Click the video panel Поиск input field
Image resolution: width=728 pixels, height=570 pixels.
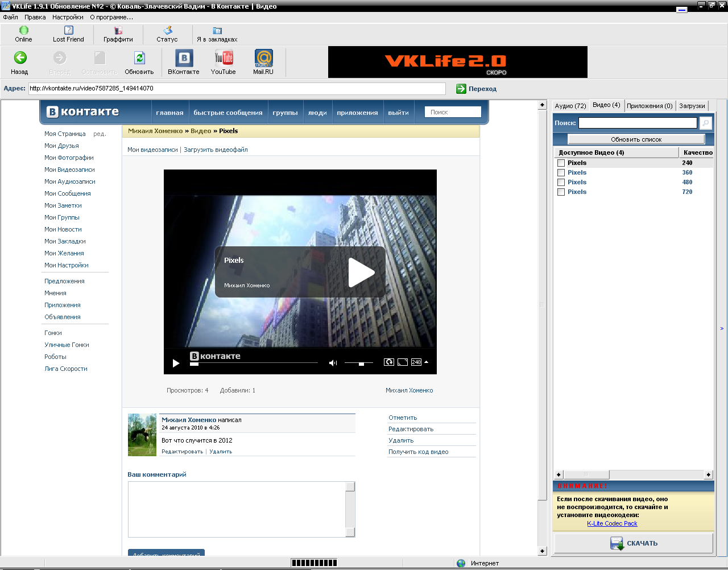point(638,123)
